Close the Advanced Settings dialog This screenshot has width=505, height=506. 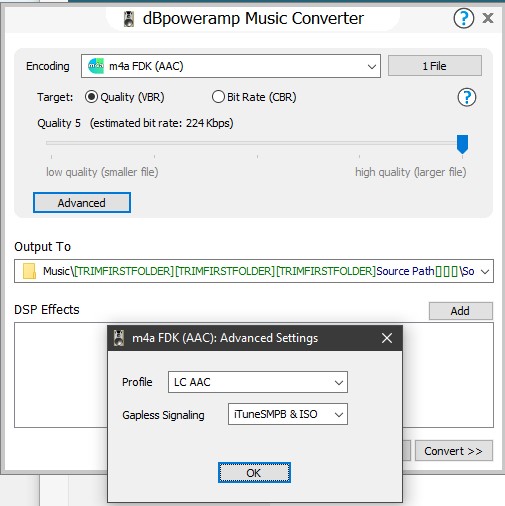pos(387,338)
